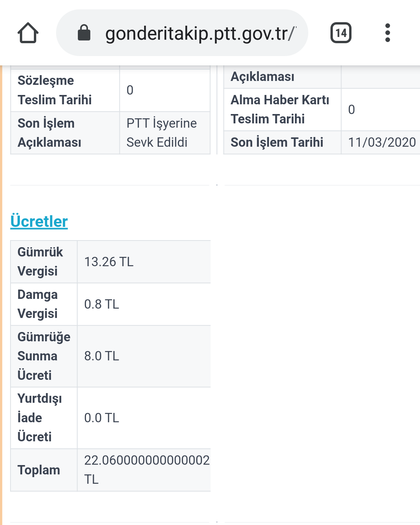Tap the 8.0 TL fee value

coord(102,356)
